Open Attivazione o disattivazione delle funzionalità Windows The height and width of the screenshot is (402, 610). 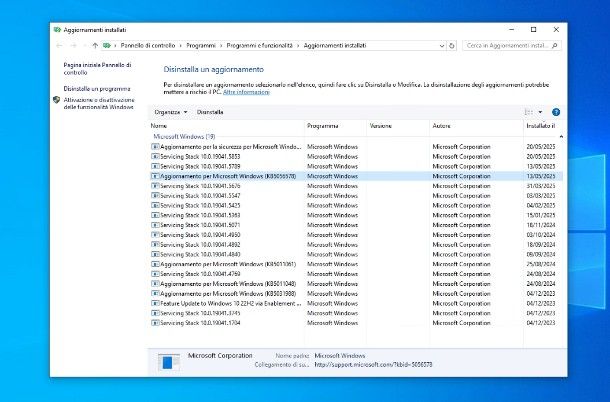(99, 103)
